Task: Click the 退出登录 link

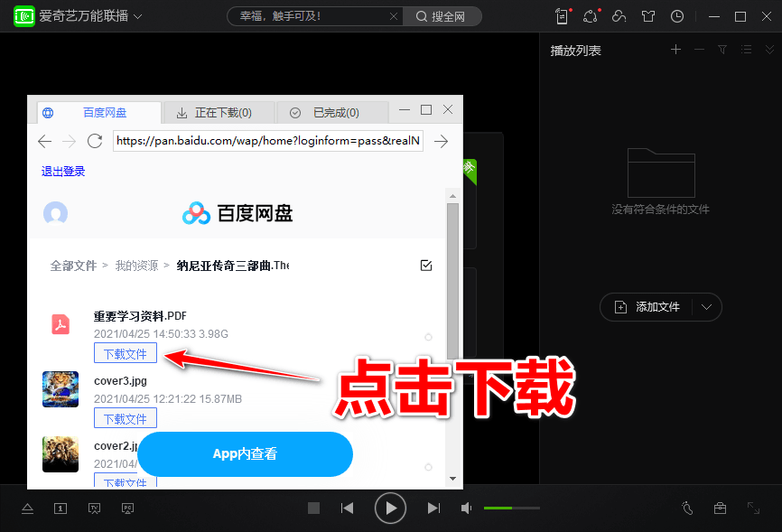Action: [62, 171]
